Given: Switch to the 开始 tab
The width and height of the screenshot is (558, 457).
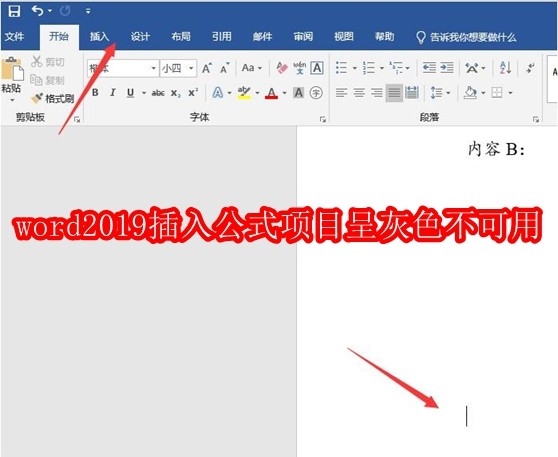Looking at the screenshot, I should click(59, 36).
